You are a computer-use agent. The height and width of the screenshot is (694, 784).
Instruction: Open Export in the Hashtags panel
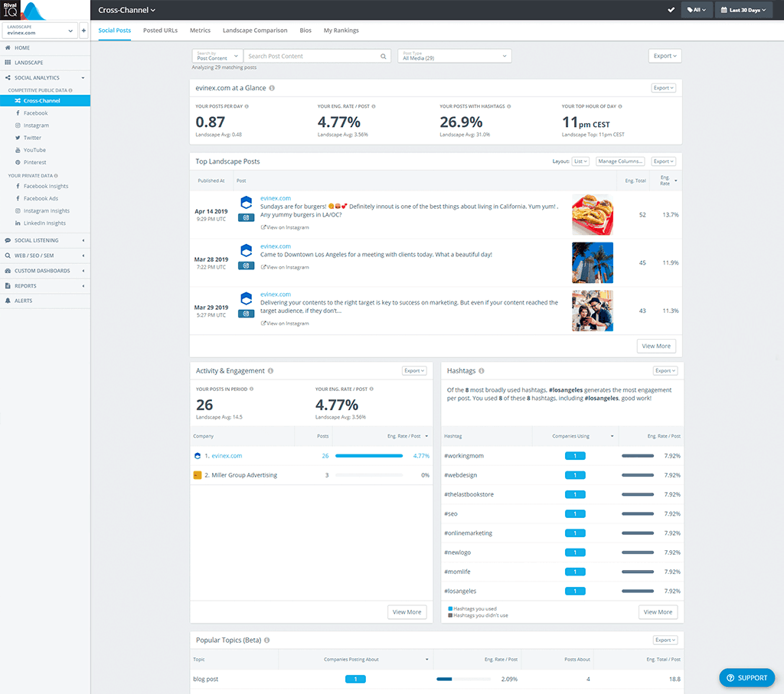coord(665,371)
